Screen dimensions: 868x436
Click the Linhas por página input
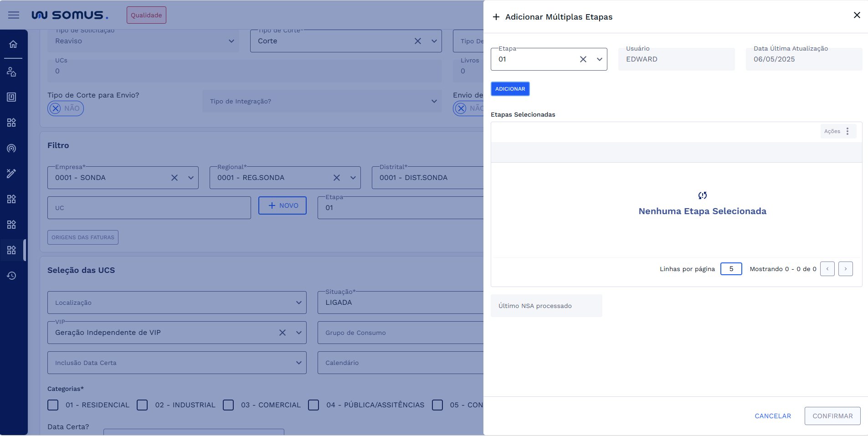click(x=731, y=269)
